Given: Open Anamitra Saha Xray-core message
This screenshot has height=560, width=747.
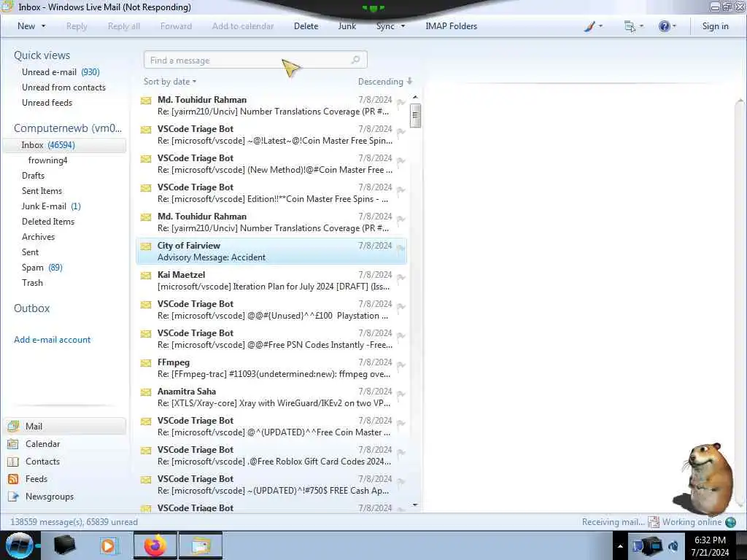Looking at the screenshot, I should [x=271, y=397].
